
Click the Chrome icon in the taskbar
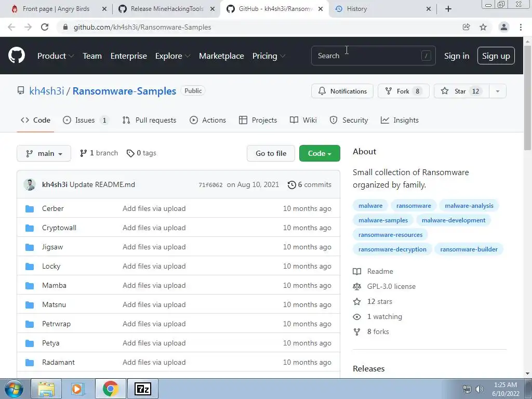tap(110, 389)
